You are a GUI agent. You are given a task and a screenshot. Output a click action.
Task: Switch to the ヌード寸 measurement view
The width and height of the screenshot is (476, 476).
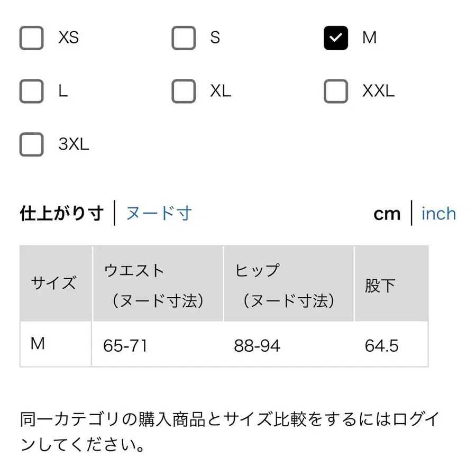(158, 213)
